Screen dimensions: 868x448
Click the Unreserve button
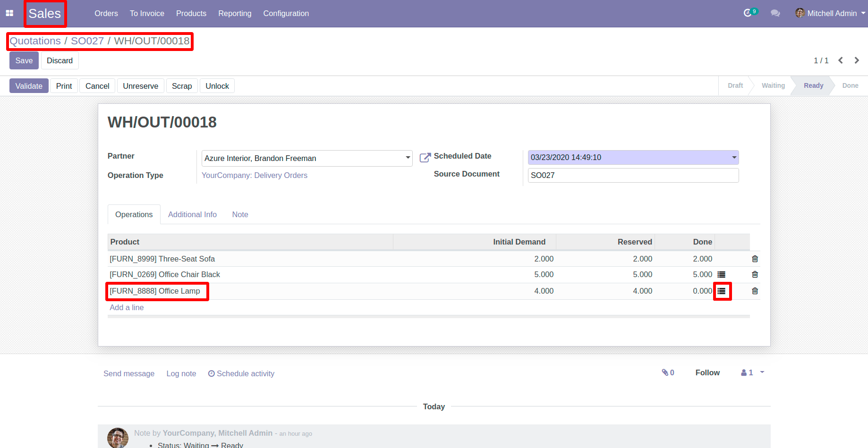click(x=141, y=86)
